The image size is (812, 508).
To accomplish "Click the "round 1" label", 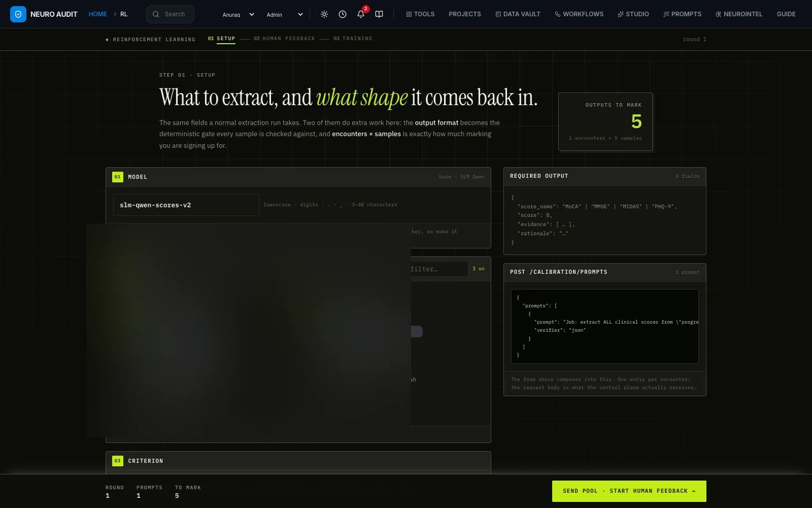I will tap(695, 39).
